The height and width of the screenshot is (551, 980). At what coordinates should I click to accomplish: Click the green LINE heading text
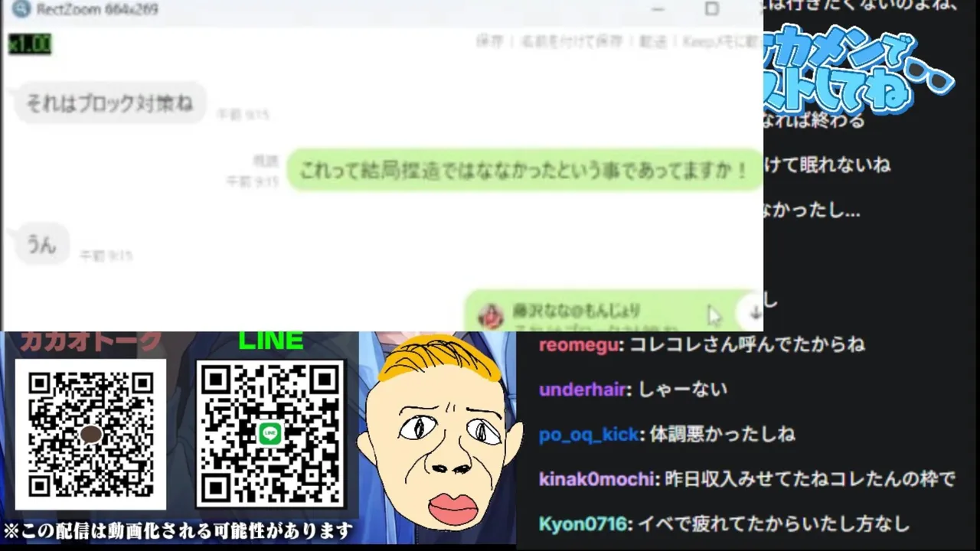click(x=270, y=341)
